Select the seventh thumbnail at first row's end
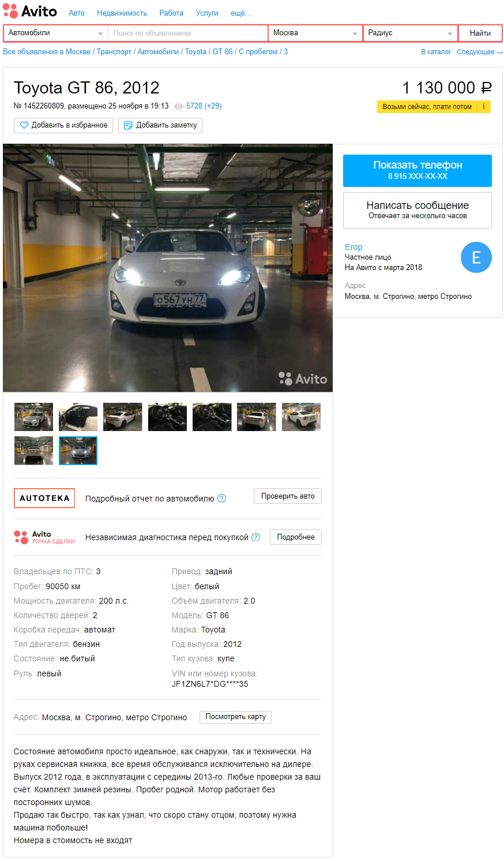The height and width of the screenshot is (861, 504). pos(301,417)
